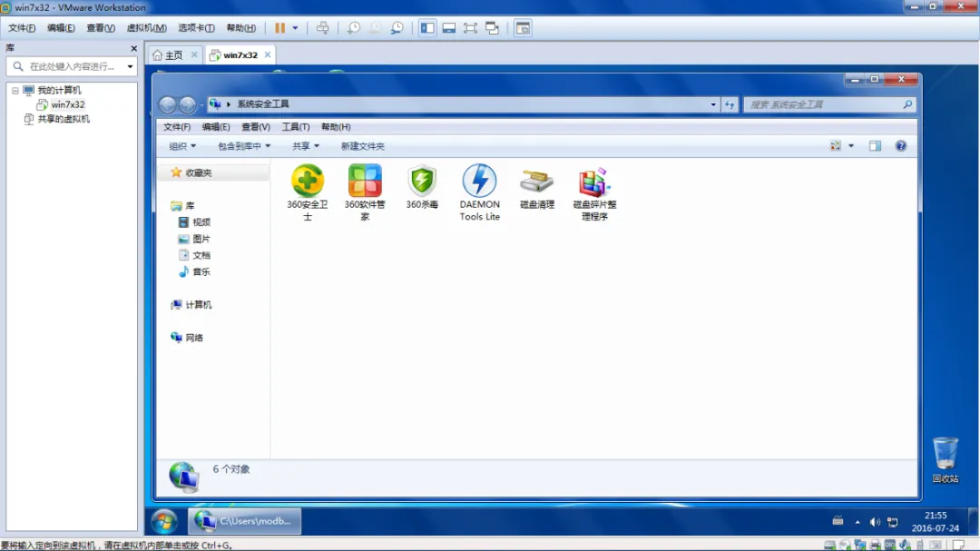Click the keyboard input tray icon
This screenshot has width=980, height=551.
click(x=838, y=520)
